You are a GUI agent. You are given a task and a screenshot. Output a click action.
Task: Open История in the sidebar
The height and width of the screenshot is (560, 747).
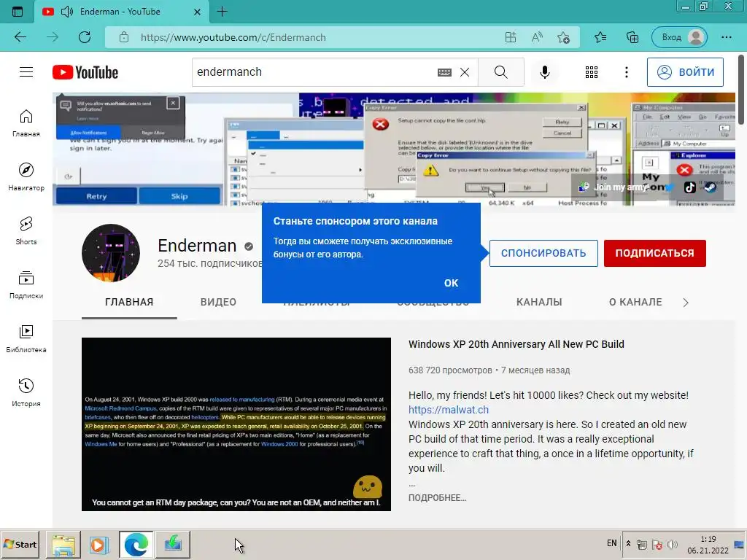point(26,392)
